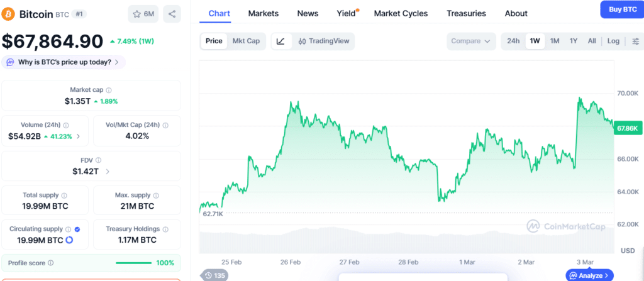Switch to the line chart icon
Viewport: 644px width, 281px height.
pos(280,41)
